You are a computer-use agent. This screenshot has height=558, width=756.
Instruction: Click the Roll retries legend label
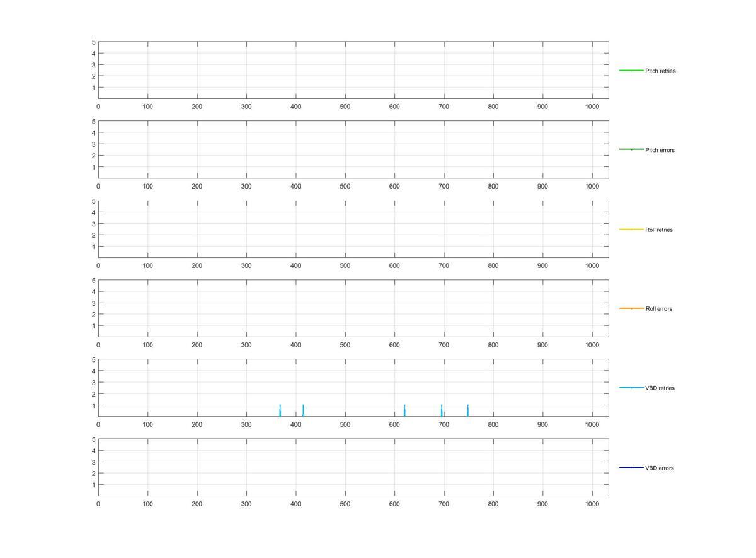pos(659,230)
